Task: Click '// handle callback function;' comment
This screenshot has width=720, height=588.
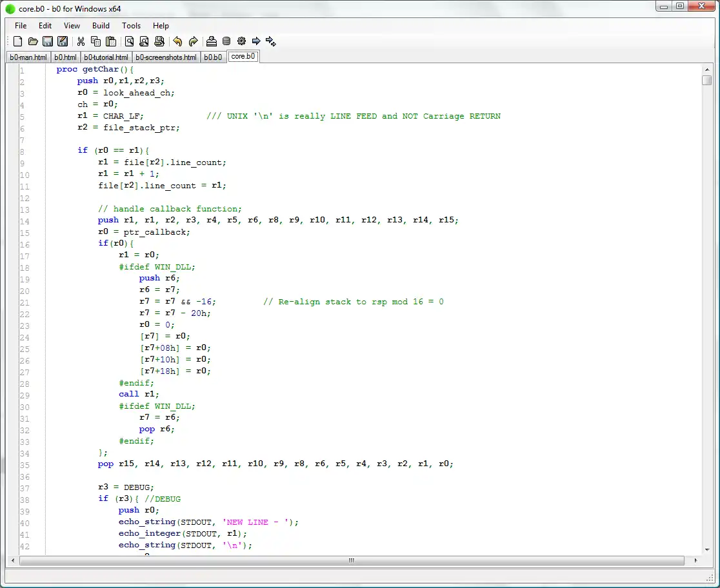Action: coord(170,209)
